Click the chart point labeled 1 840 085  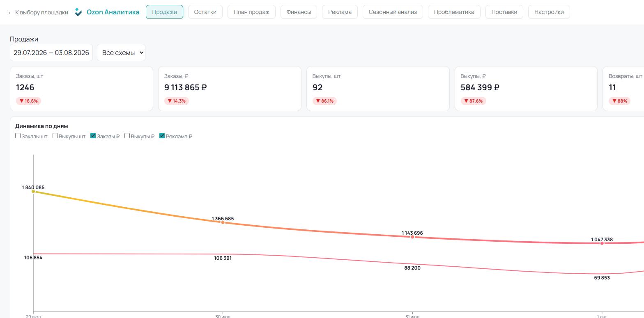(33, 191)
